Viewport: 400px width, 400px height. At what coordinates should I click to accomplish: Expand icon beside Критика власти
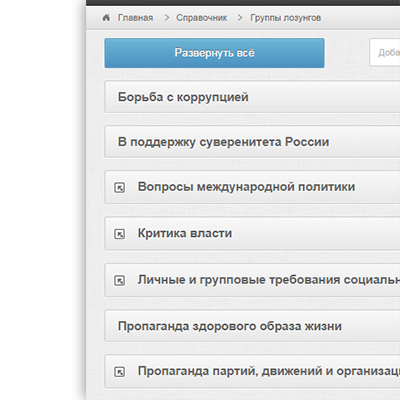point(119,234)
